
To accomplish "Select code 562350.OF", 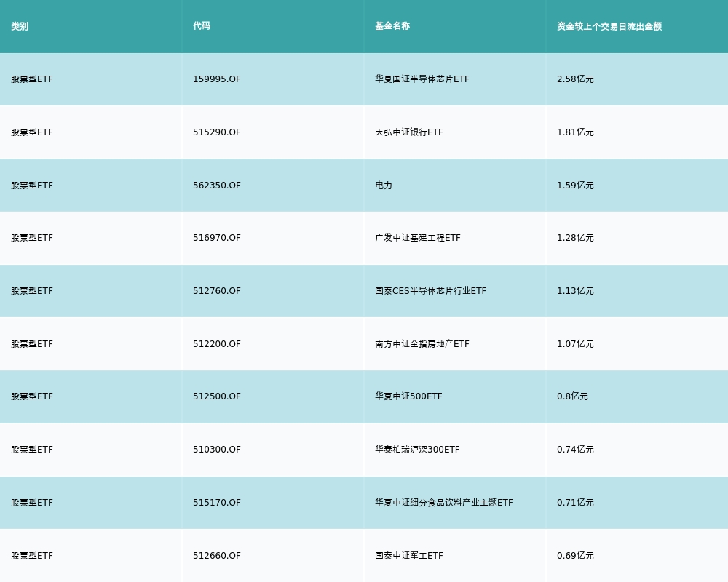I will (217, 186).
